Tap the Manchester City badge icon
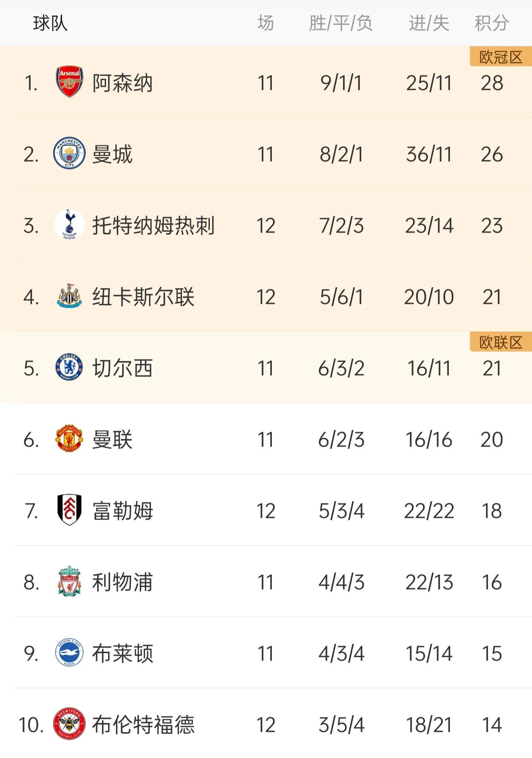Image resolution: width=532 pixels, height=758 pixels. 69,153
